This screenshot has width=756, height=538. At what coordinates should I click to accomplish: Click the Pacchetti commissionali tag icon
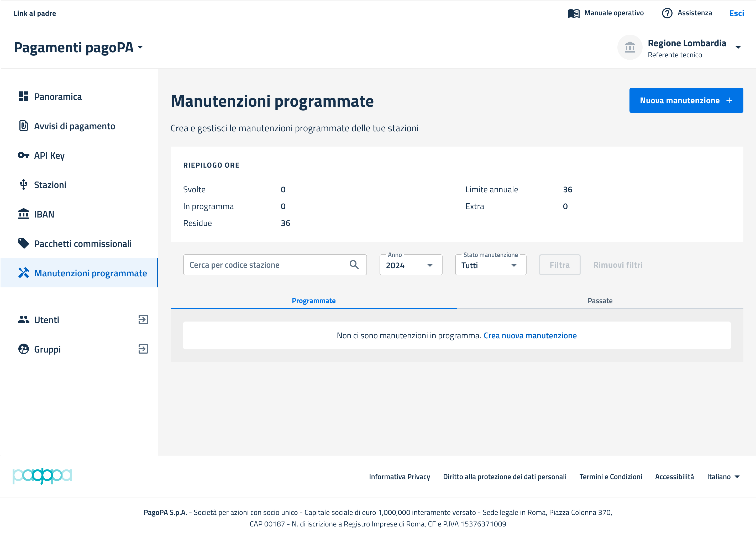click(24, 244)
